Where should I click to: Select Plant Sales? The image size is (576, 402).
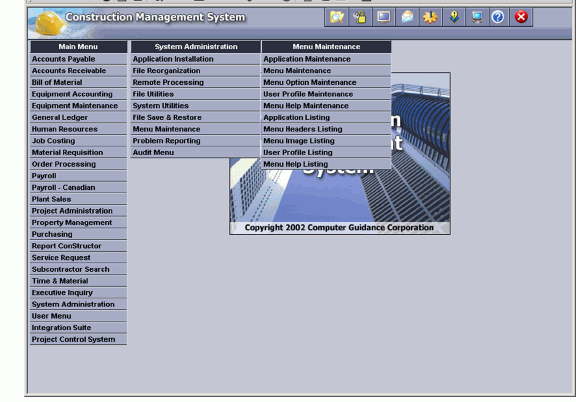(79, 200)
